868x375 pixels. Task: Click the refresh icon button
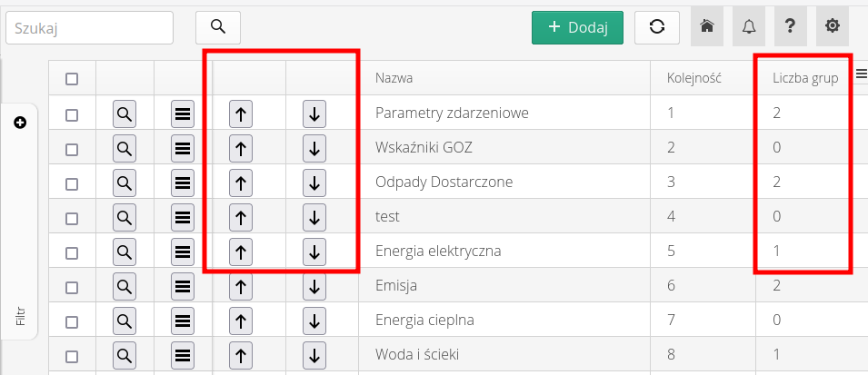coord(657,27)
